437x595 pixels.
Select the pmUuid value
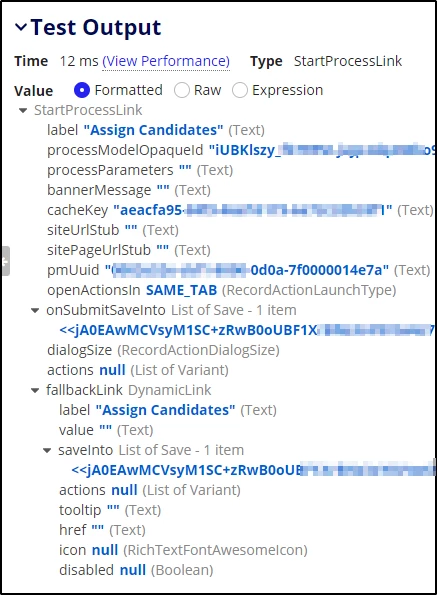[247, 270]
